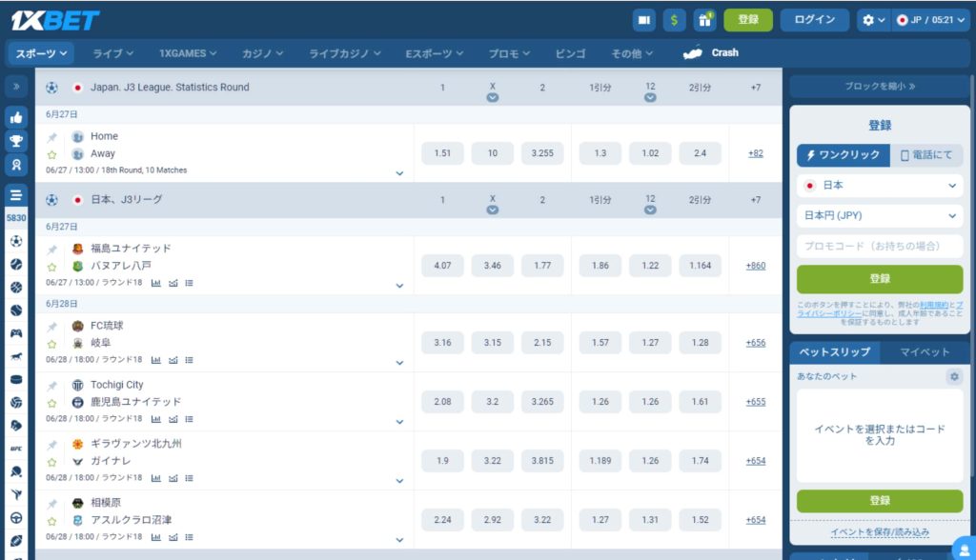Viewport: 976px width, 560px height.
Task: Pin the Home vs Away match
Action: click(x=52, y=137)
